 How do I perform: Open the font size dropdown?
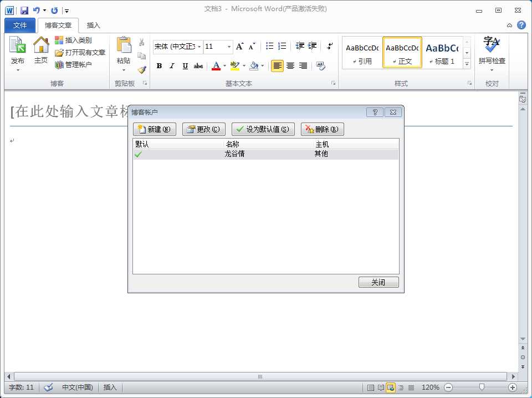point(229,47)
